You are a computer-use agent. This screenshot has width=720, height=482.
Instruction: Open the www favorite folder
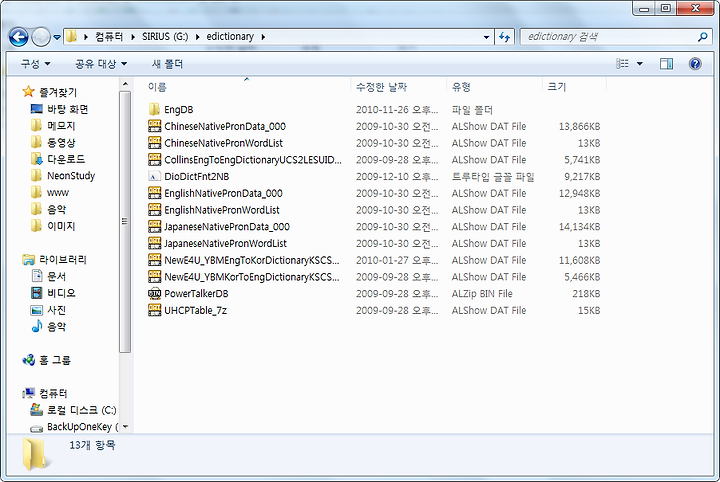coord(58,193)
